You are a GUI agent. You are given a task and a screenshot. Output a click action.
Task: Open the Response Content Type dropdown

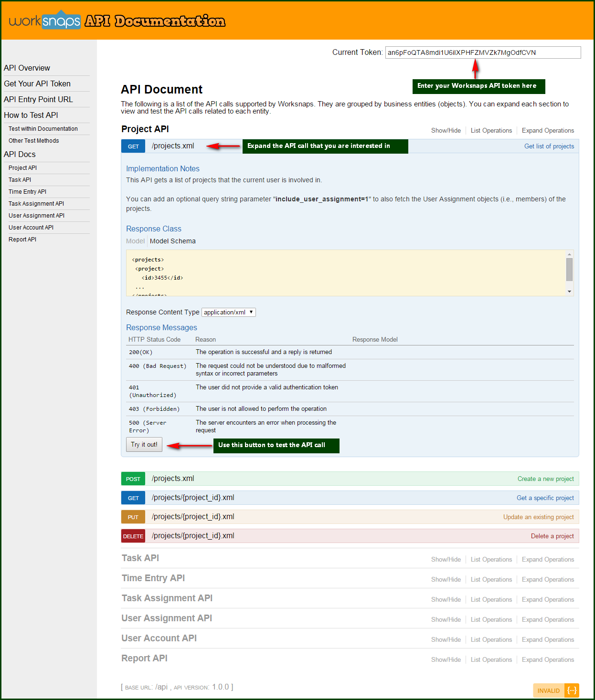(x=229, y=312)
